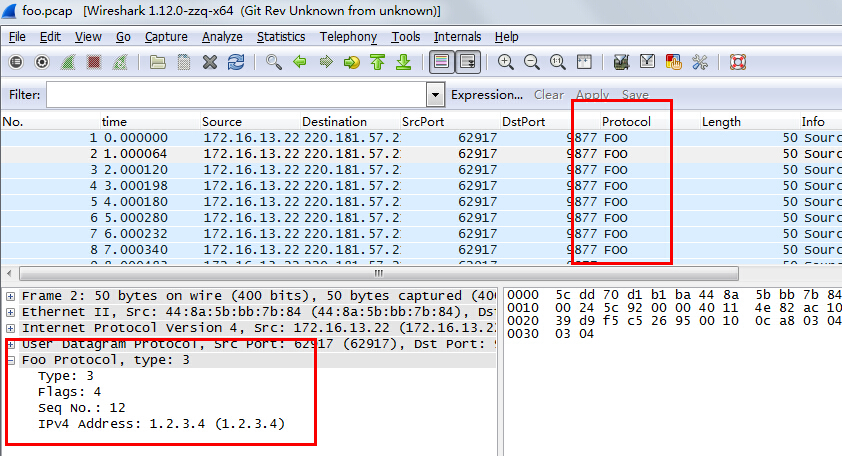Sort by the No. column header
This screenshot has height=456, width=842.
(x=50, y=122)
